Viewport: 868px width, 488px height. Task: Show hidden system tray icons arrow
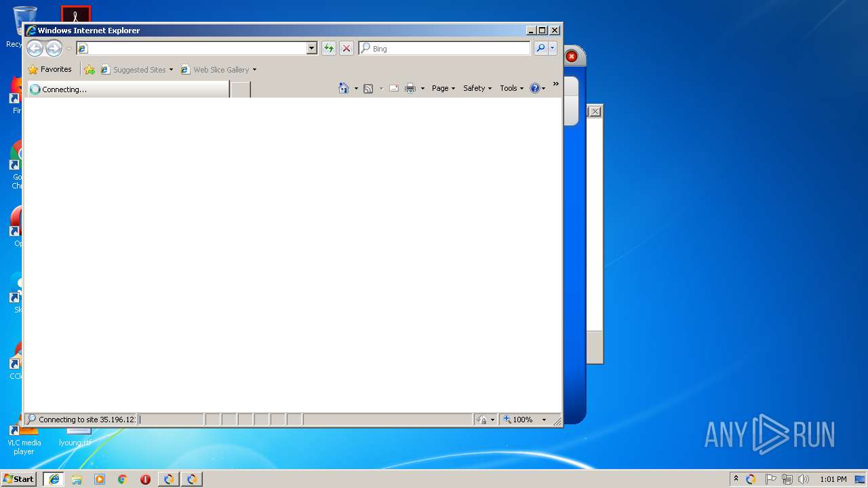coord(736,479)
